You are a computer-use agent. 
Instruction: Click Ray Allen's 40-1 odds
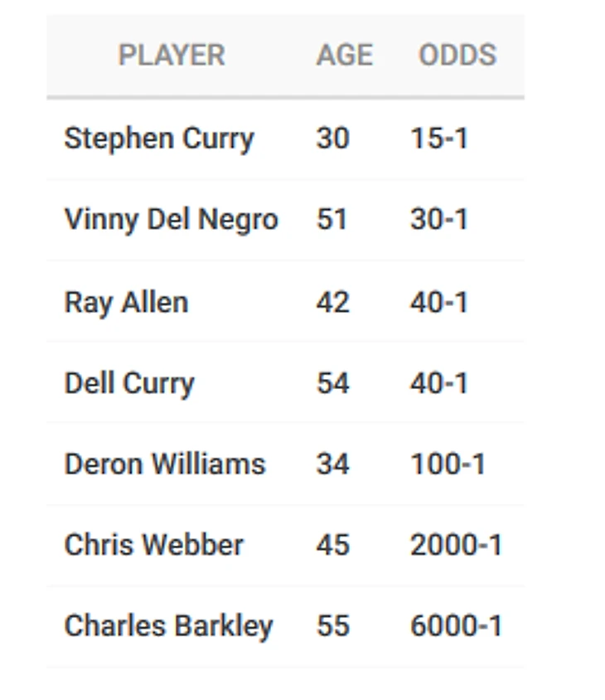click(439, 302)
